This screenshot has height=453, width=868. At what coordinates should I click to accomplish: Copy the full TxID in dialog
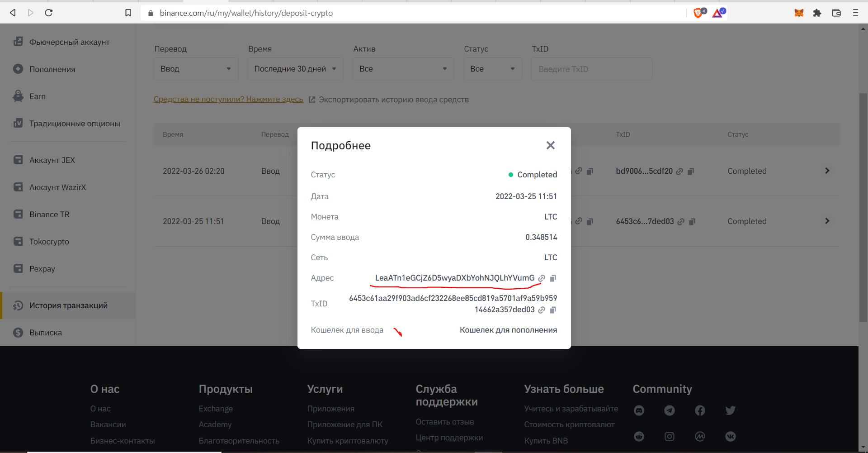point(552,310)
